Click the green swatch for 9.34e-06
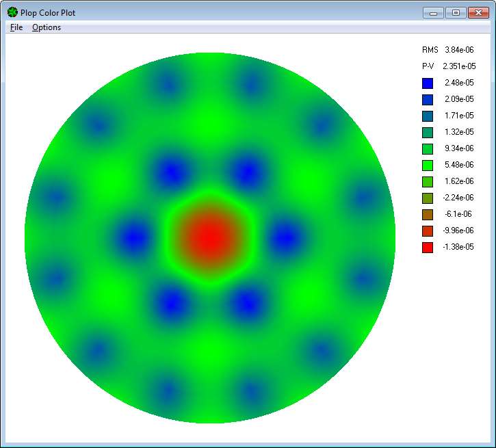Viewport: 496px width, 448px height. (x=428, y=149)
